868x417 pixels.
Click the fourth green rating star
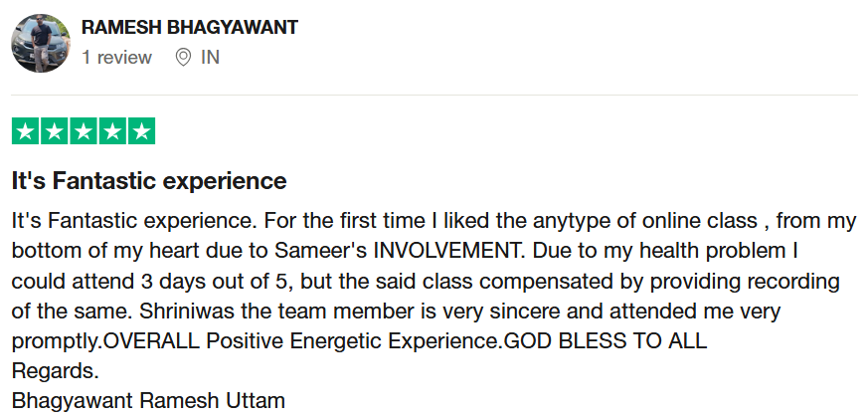pyautogui.click(x=112, y=130)
